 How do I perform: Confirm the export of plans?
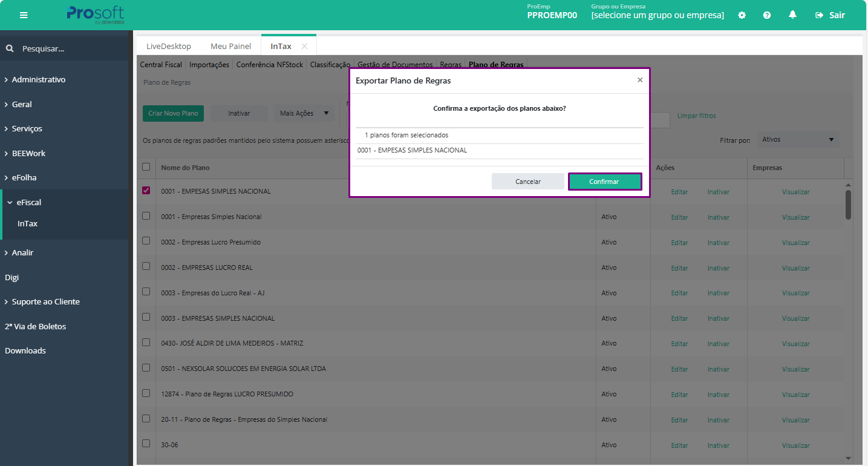coord(605,182)
